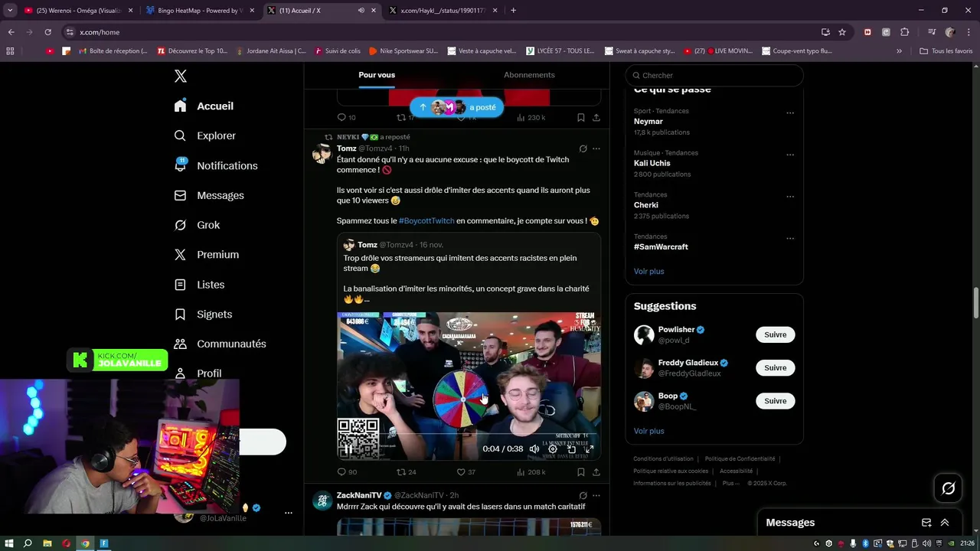Pause the playing tweet video

[x=348, y=449]
